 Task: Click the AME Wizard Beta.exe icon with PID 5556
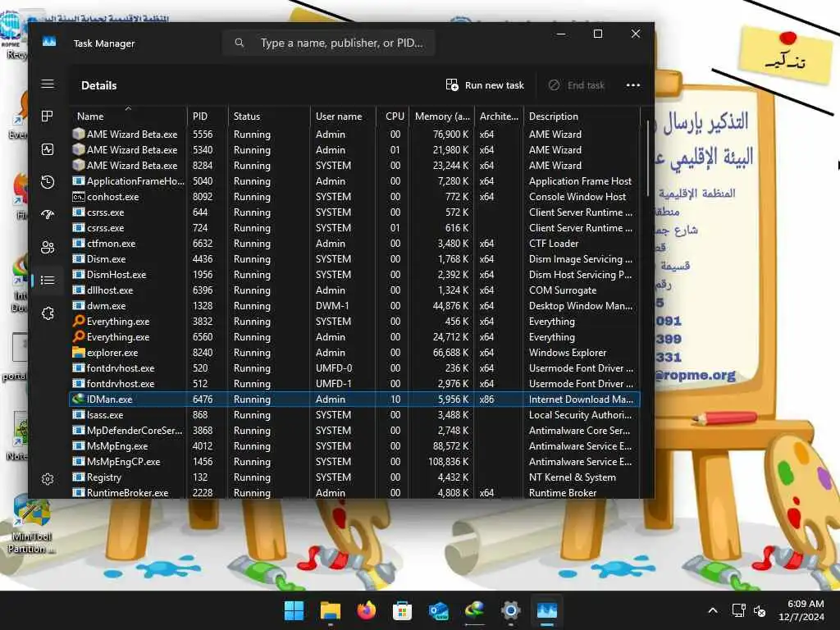(79, 134)
